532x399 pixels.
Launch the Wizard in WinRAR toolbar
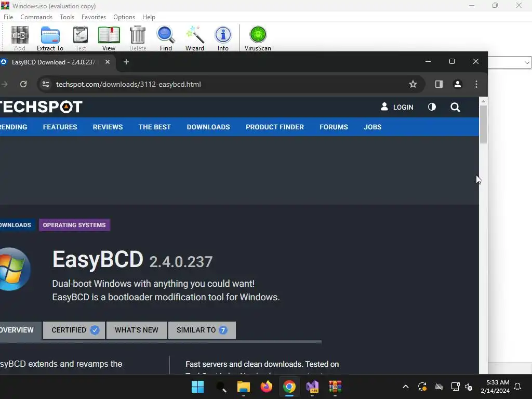194,38
